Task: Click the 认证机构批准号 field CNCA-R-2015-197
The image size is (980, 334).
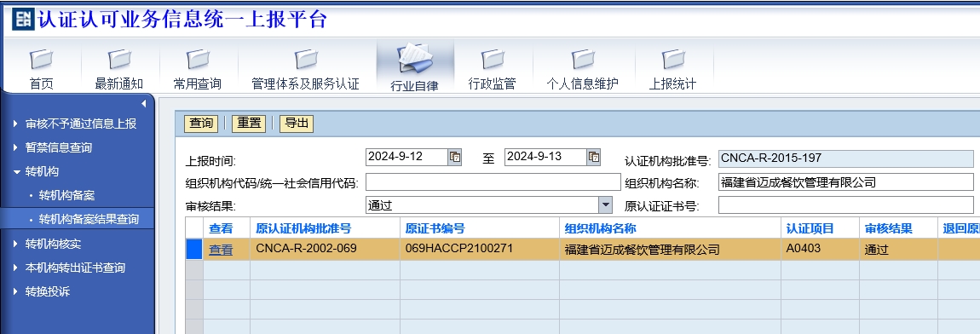Action: (x=845, y=158)
